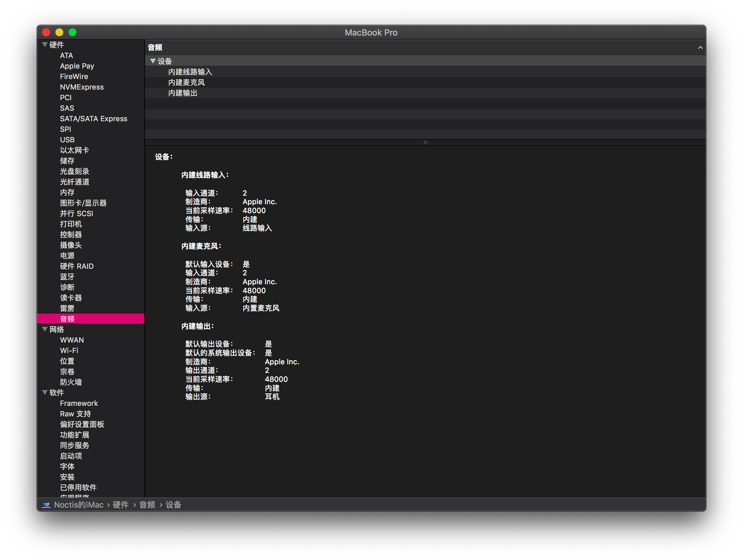743x560 pixels.
Task: Collapse the 硬件 section triangle
Action: (x=45, y=45)
